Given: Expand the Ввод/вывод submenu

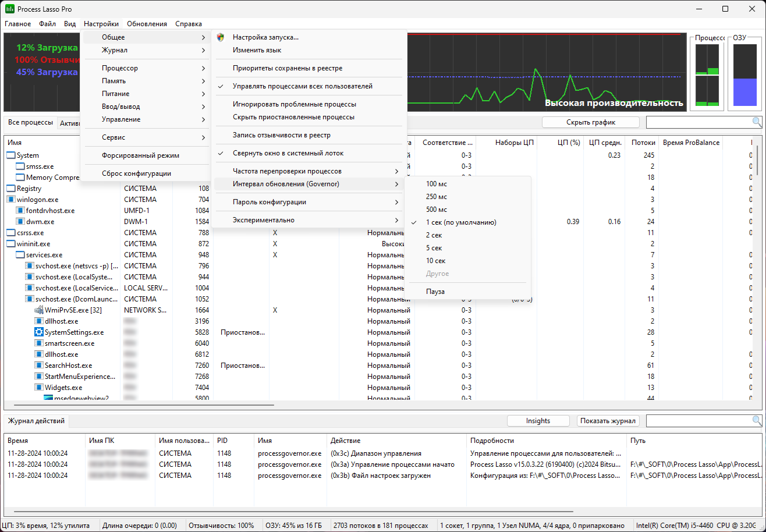Looking at the screenshot, I should tap(146, 107).
